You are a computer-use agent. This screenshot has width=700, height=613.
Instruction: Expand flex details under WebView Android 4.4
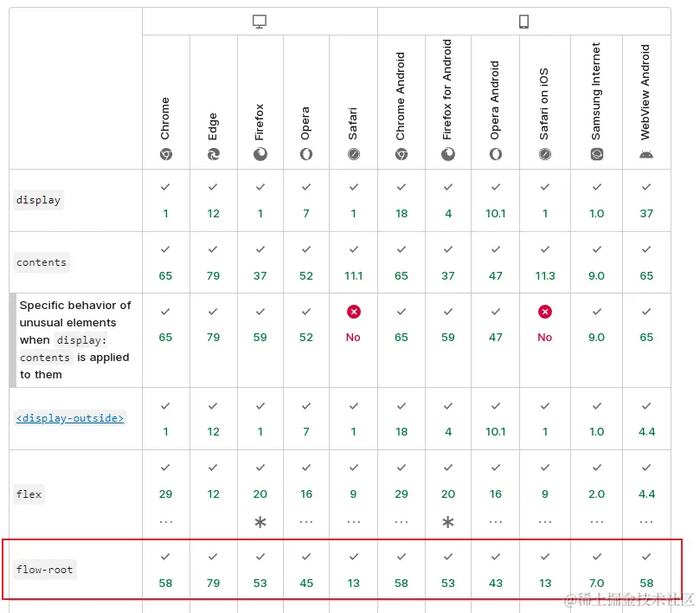tap(646, 522)
